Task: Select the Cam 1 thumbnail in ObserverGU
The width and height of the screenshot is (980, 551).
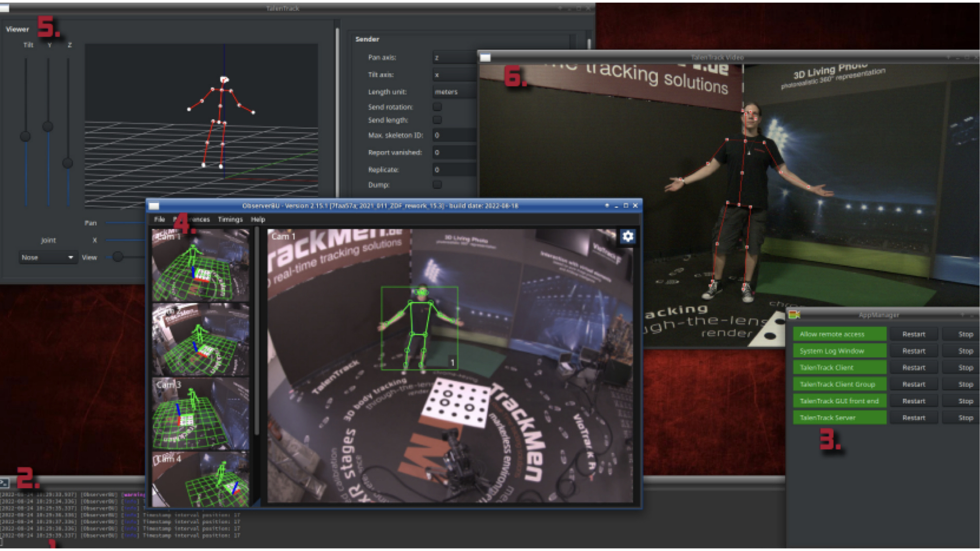Action: [201, 265]
